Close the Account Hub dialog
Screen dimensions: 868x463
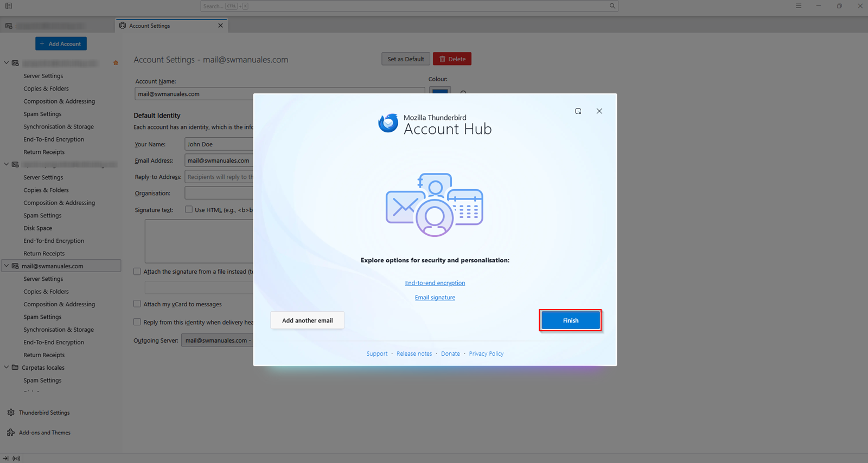(599, 111)
